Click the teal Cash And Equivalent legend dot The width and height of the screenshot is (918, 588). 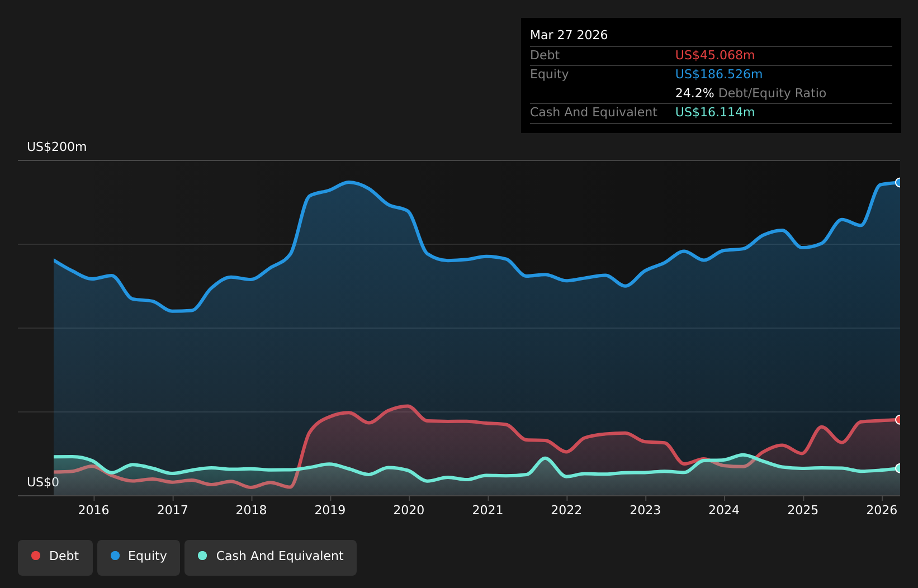point(202,556)
